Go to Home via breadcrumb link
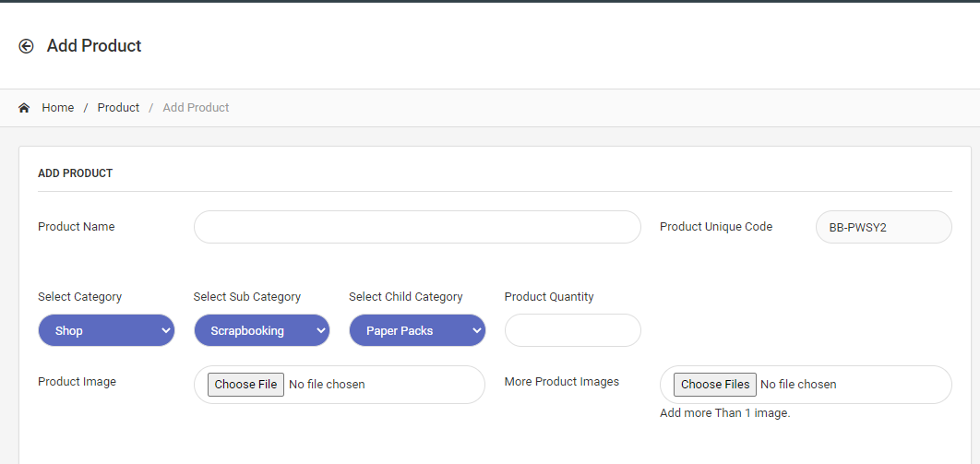Screen dimensions: 980x464 57,108
